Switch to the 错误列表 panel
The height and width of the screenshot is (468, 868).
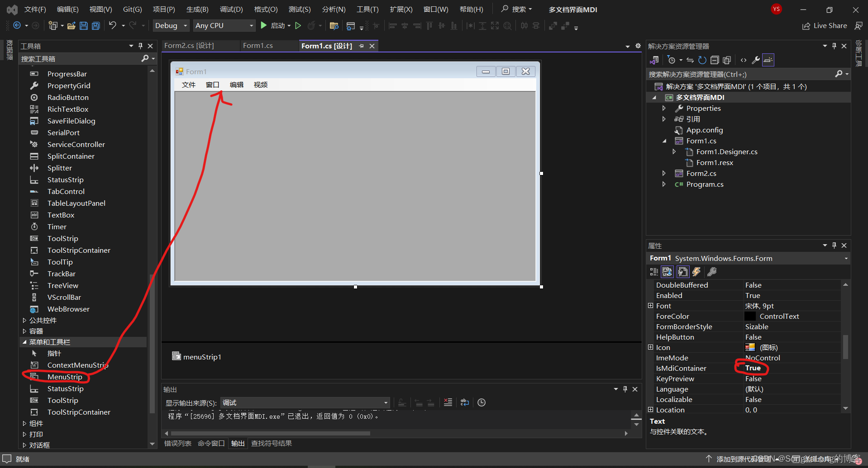(x=177, y=443)
